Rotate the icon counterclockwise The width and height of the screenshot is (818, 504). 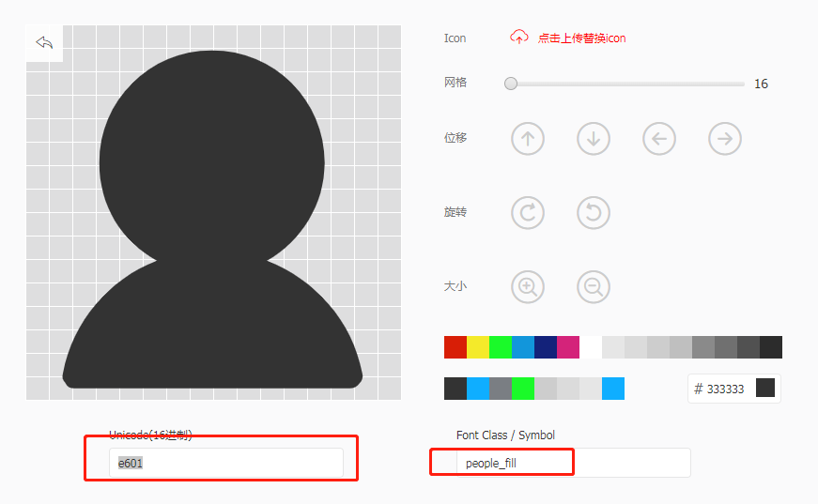click(594, 213)
